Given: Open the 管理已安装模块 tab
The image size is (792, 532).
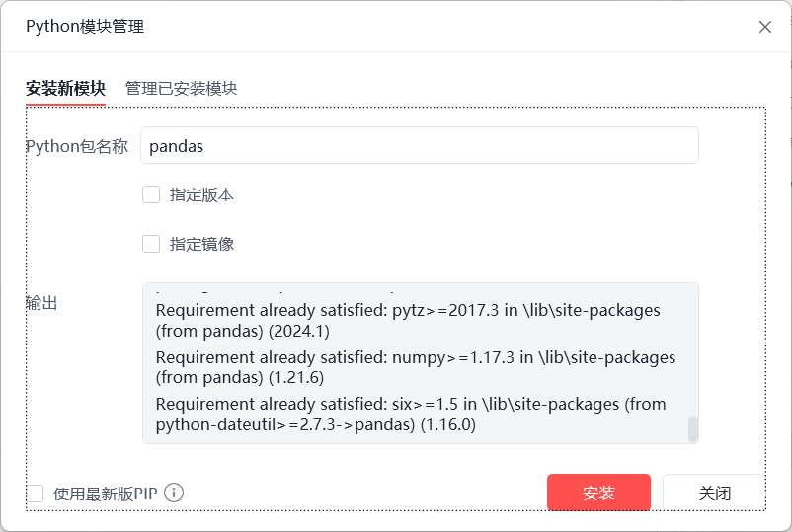Looking at the screenshot, I should pyautogui.click(x=181, y=88).
